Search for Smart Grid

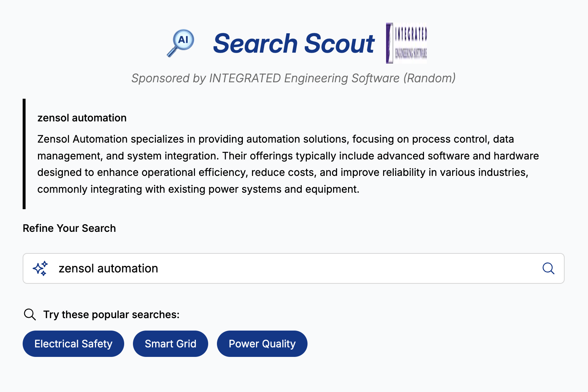[170, 343]
